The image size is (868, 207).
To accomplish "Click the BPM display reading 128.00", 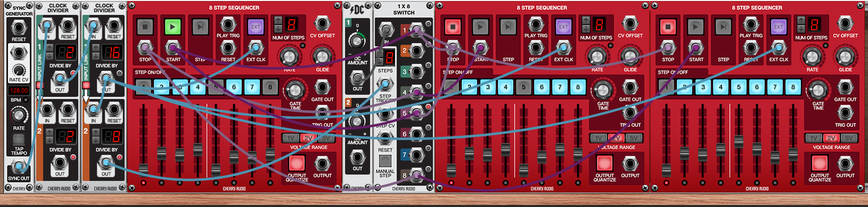I will coord(19,90).
